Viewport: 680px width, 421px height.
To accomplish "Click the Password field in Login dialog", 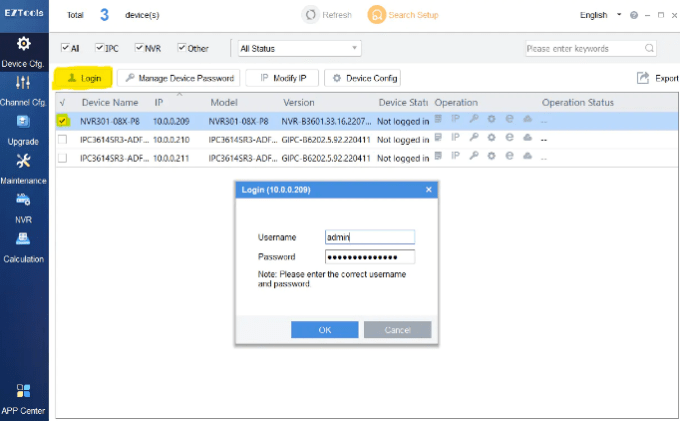I will click(369, 256).
